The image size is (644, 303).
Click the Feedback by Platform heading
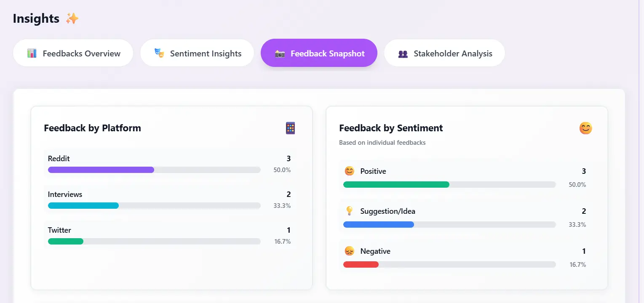point(92,128)
